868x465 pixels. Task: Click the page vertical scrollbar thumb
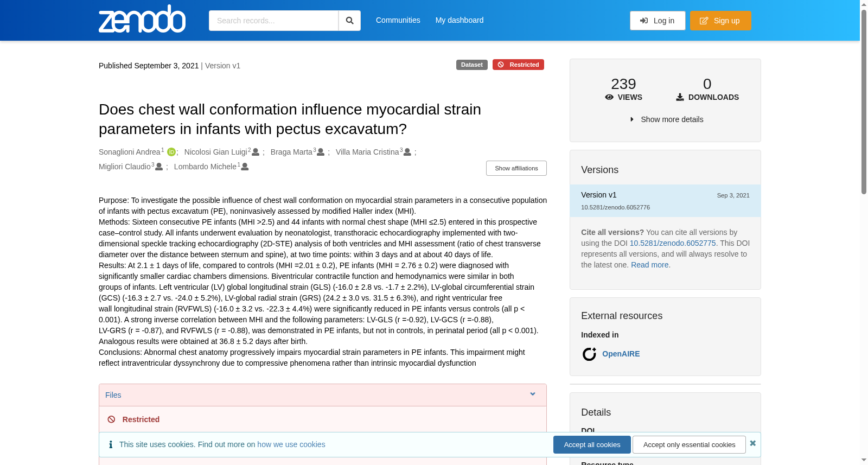(x=864, y=101)
